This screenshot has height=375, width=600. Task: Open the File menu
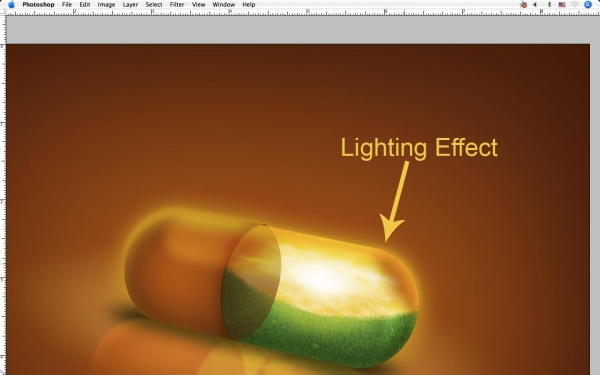(67, 5)
